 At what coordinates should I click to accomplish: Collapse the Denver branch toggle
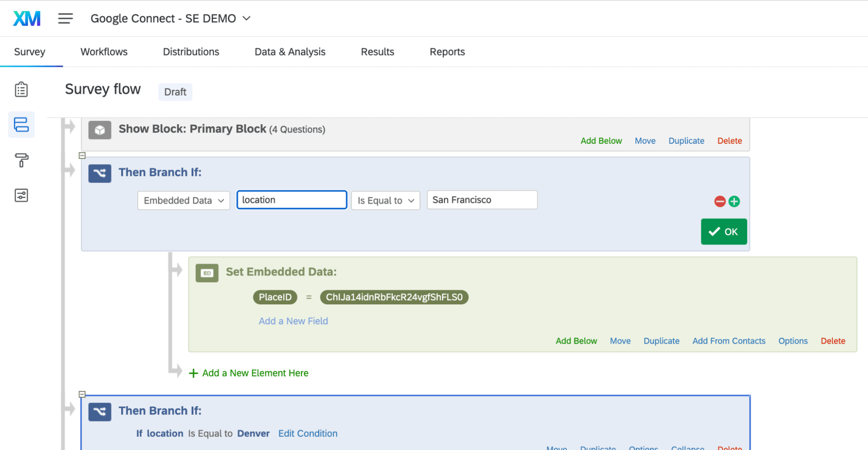tap(82, 394)
